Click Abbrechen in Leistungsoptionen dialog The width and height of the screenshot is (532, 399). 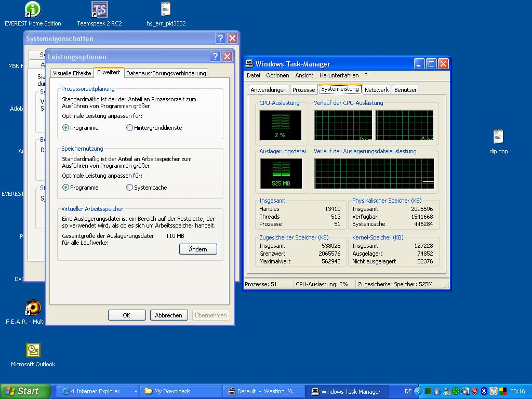click(169, 315)
